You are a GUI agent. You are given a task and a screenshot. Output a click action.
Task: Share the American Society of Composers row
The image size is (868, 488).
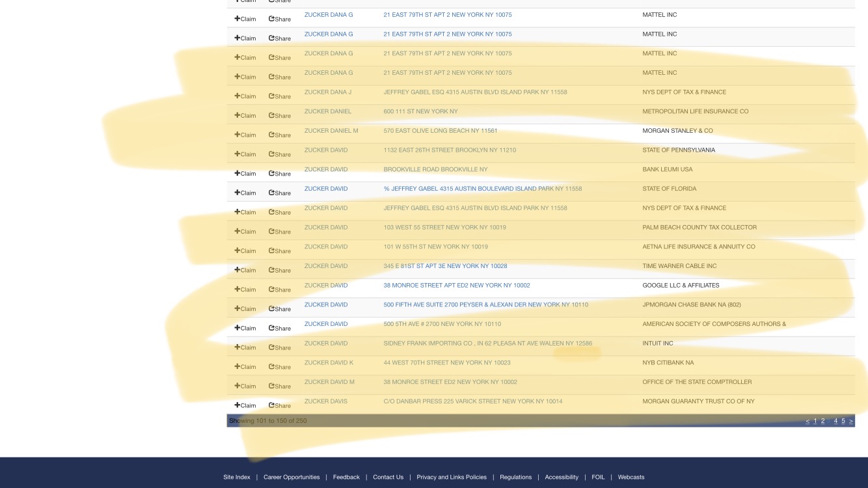(280, 328)
